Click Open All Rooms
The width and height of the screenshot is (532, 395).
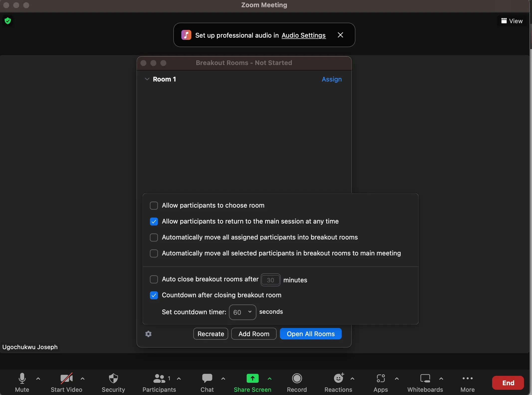click(311, 334)
